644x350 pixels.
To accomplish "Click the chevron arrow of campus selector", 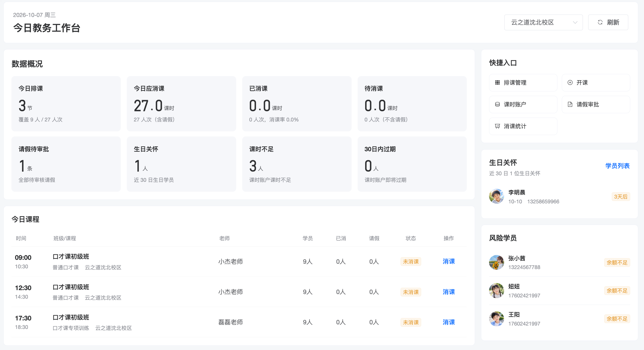I will click(575, 23).
